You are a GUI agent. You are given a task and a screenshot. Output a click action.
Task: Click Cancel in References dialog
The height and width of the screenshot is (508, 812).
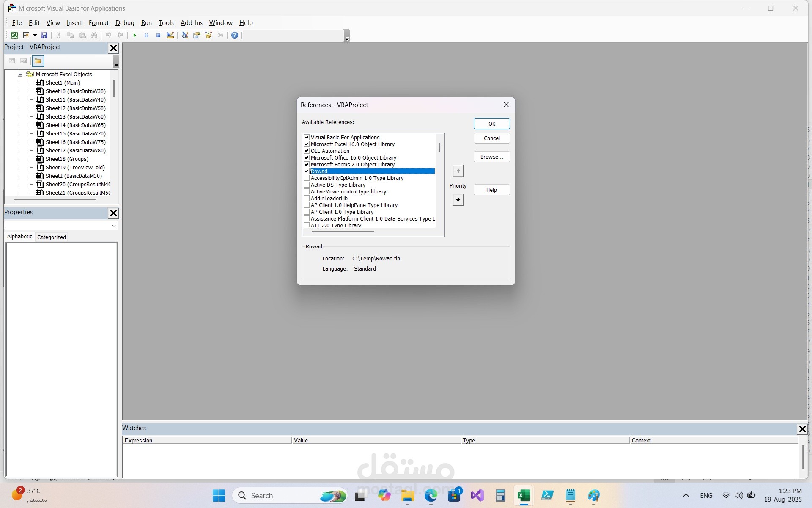491,138
